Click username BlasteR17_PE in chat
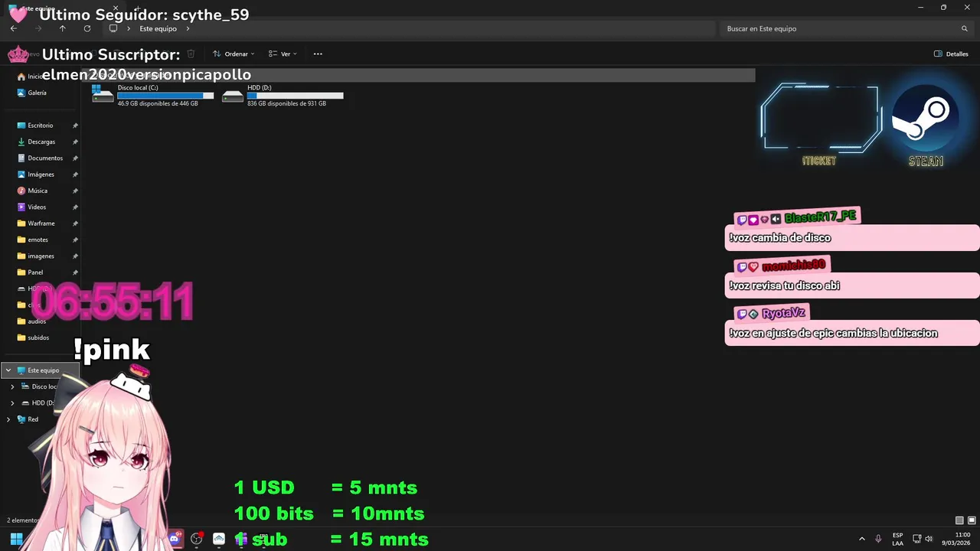 coord(820,217)
